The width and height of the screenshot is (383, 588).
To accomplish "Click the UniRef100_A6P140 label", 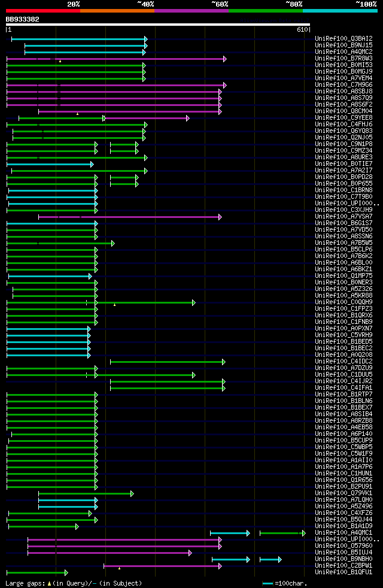I will coord(344,434).
